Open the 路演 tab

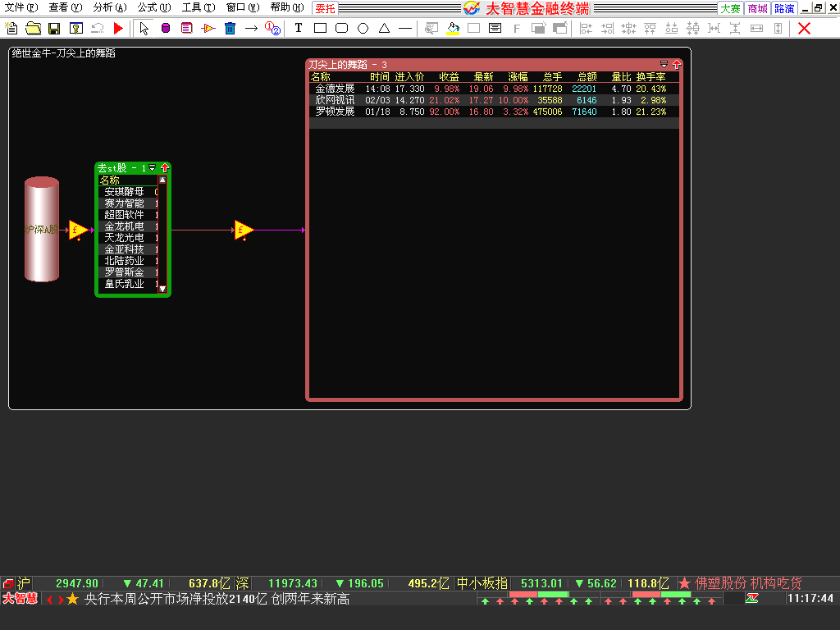(784, 8)
